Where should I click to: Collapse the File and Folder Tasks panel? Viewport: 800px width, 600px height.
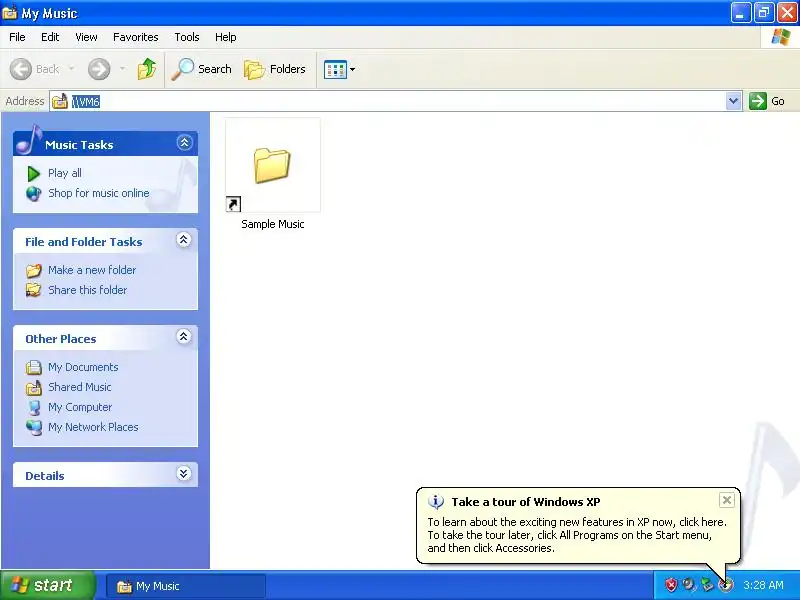pyautogui.click(x=184, y=239)
